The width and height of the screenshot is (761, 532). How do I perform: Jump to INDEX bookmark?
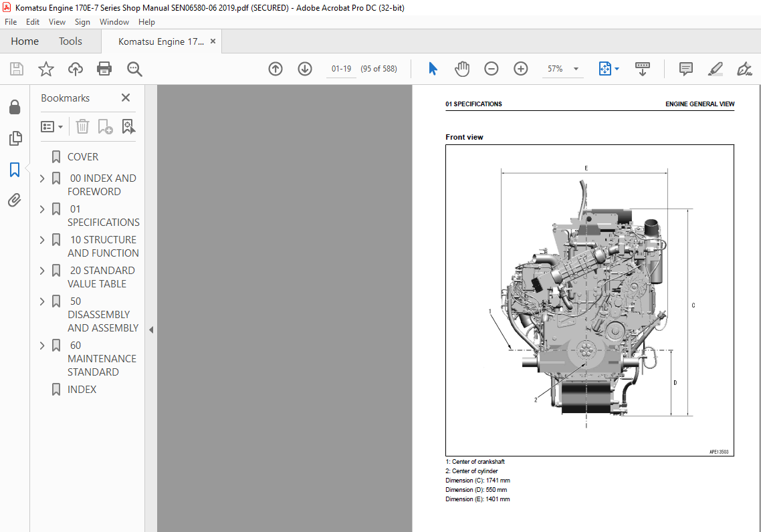pyautogui.click(x=82, y=390)
